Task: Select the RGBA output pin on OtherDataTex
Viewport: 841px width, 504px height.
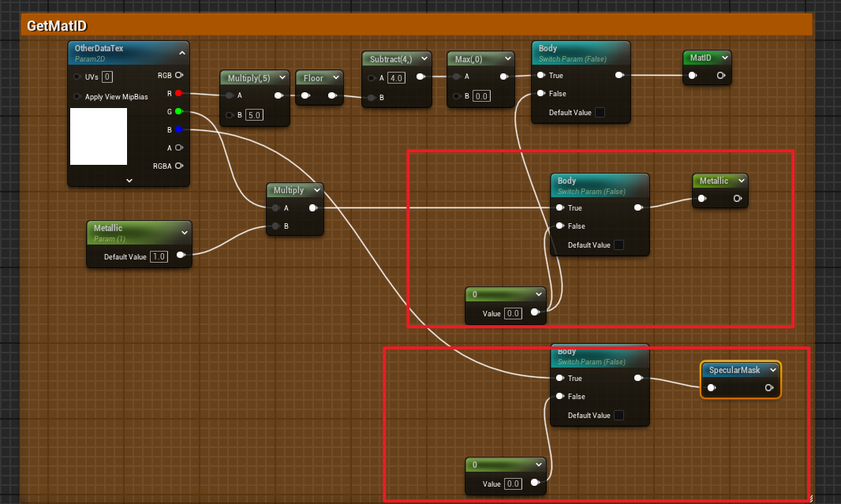Action: (x=179, y=166)
